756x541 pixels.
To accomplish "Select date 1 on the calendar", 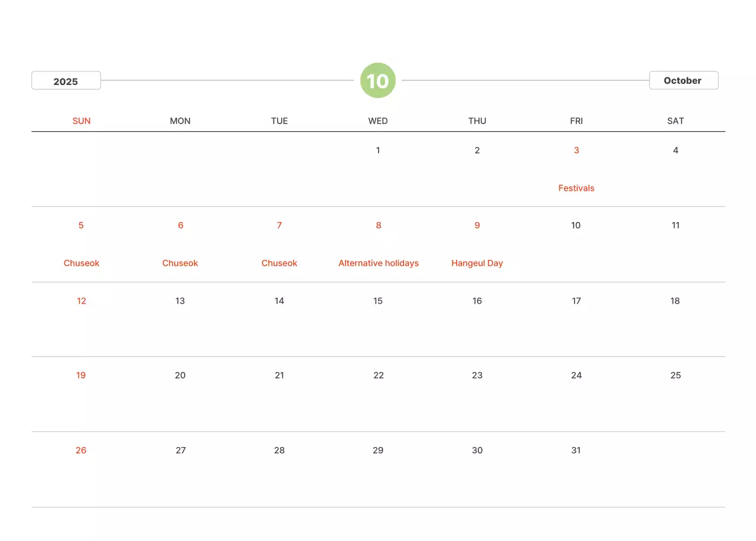I will 378,151.
